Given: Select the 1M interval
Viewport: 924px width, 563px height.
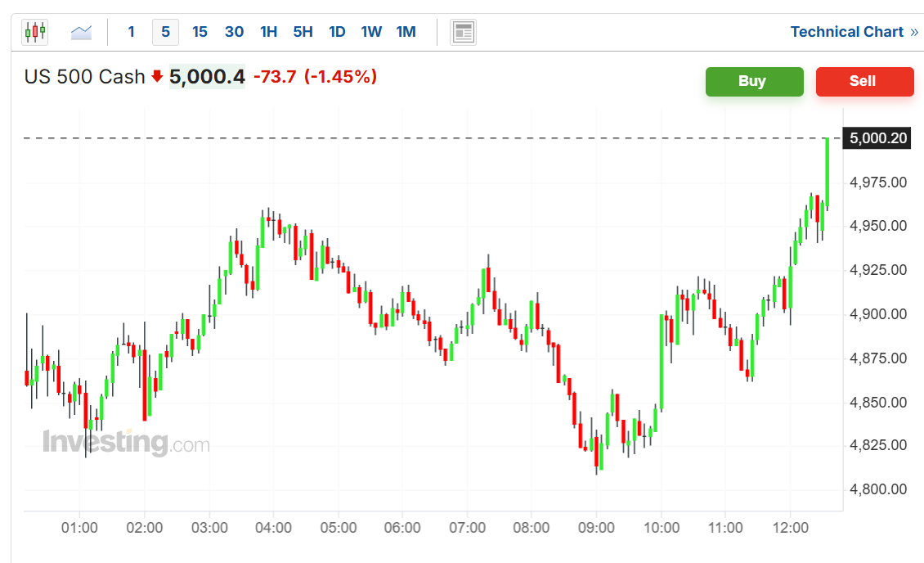Looking at the screenshot, I should coord(406,32).
